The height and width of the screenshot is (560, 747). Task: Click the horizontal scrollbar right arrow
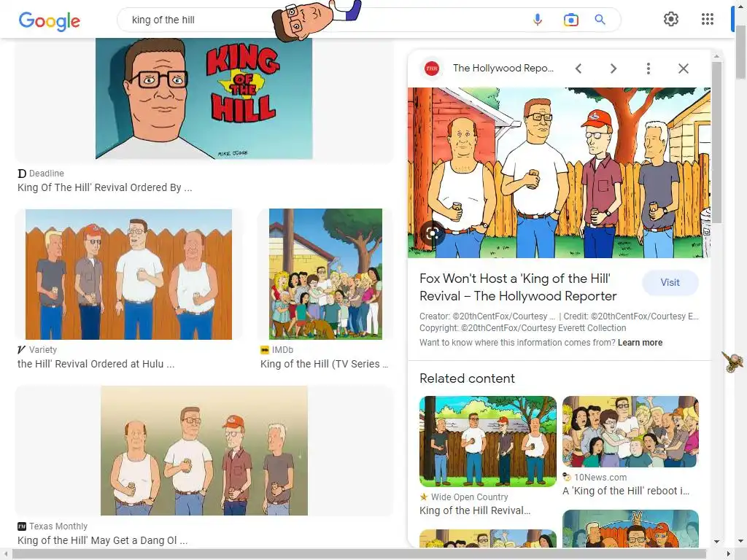point(729,554)
